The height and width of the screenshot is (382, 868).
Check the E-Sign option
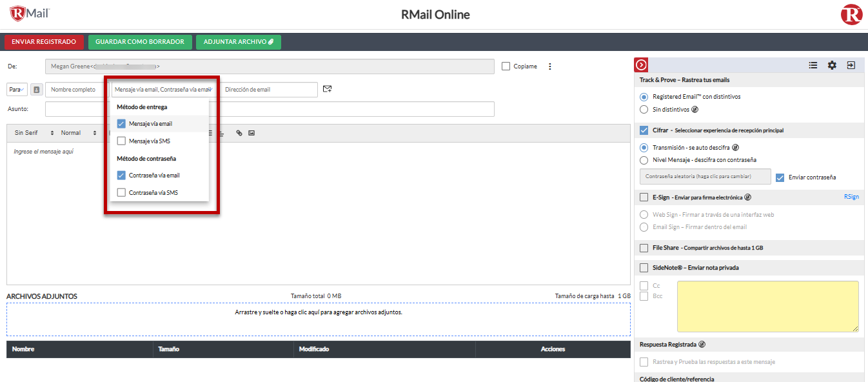[644, 197]
